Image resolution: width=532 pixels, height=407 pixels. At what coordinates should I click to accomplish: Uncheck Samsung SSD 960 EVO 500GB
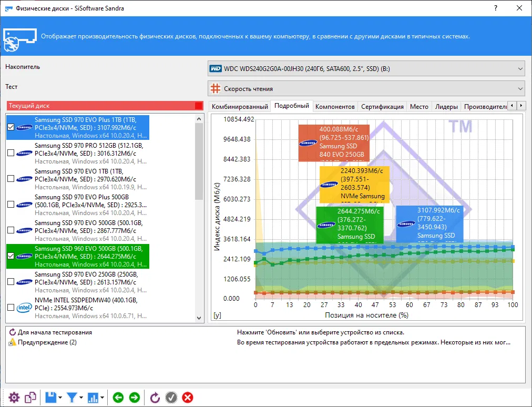(x=11, y=256)
